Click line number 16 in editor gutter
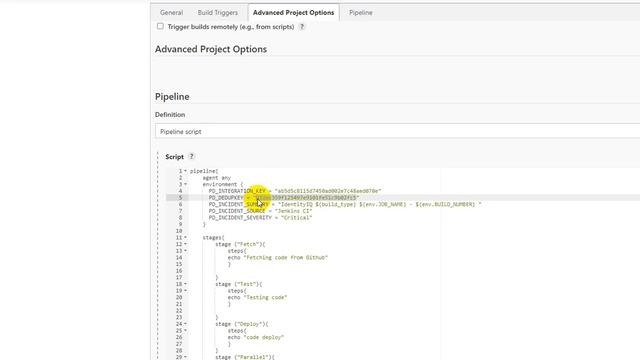640x360 pixels. 179,271
